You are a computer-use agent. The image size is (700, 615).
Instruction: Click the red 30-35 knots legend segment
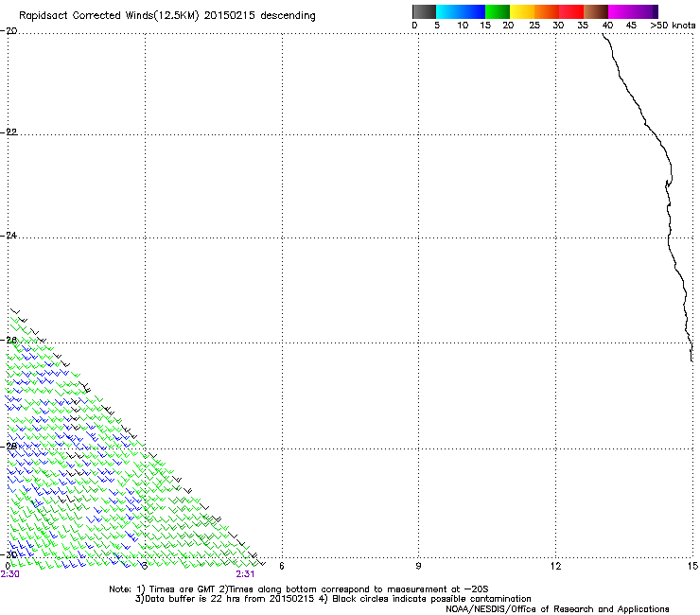[571, 11]
